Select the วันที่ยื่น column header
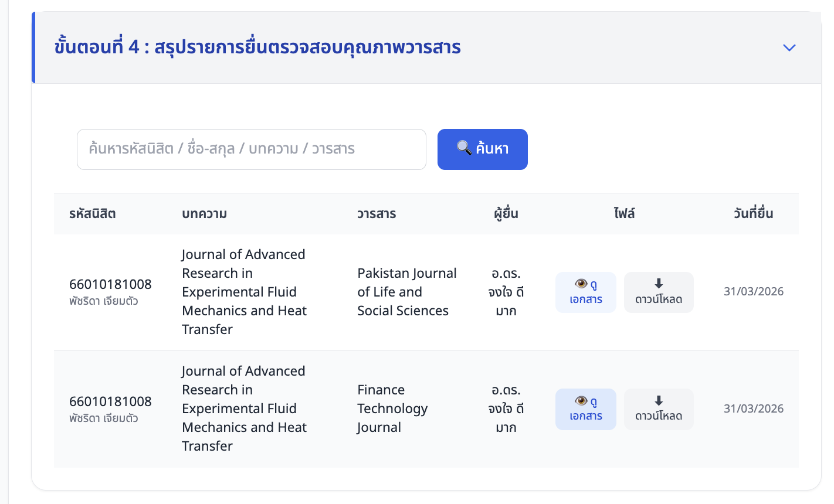 point(753,213)
